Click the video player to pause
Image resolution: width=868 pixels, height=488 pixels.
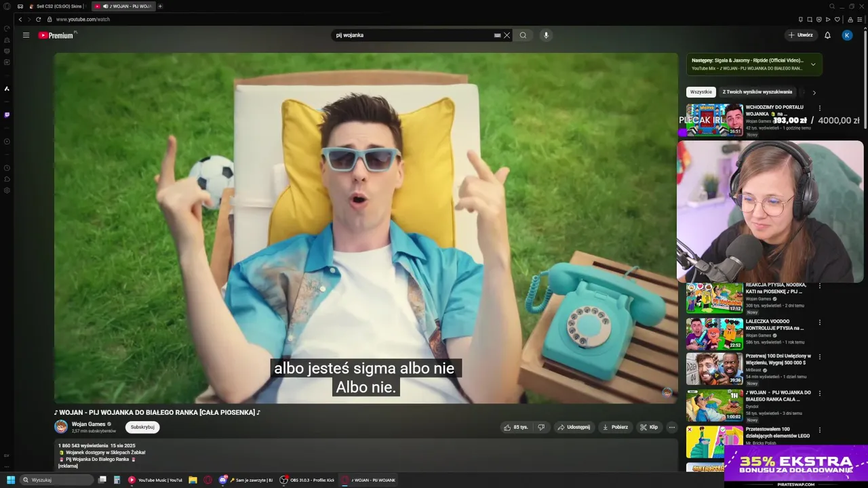tap(366, 228)
